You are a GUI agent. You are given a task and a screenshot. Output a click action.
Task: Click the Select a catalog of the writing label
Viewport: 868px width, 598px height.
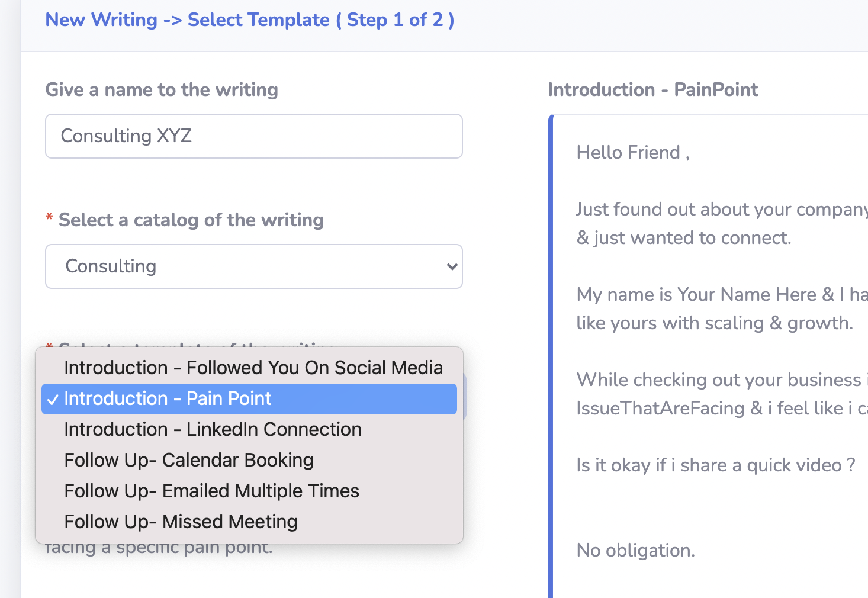191,220
